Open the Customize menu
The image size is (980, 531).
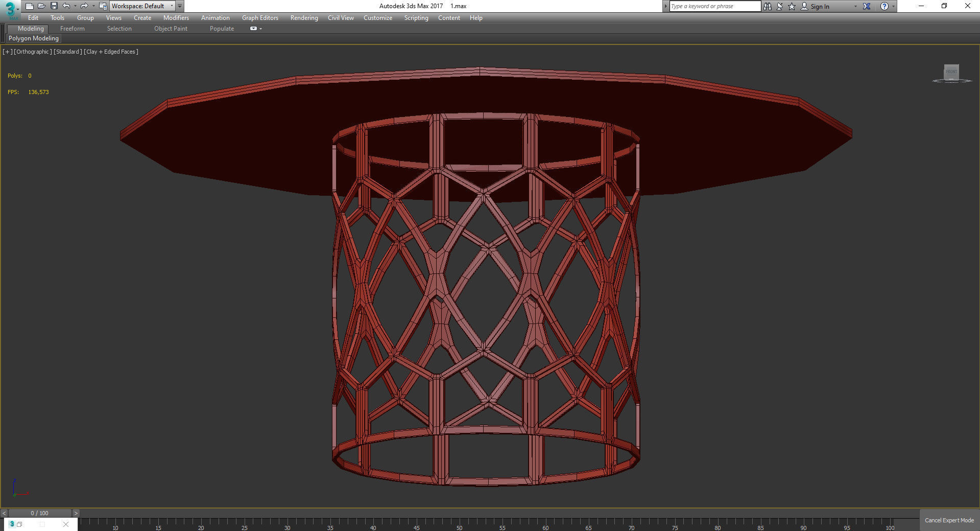pyautogui.click(x=378, y=18)
